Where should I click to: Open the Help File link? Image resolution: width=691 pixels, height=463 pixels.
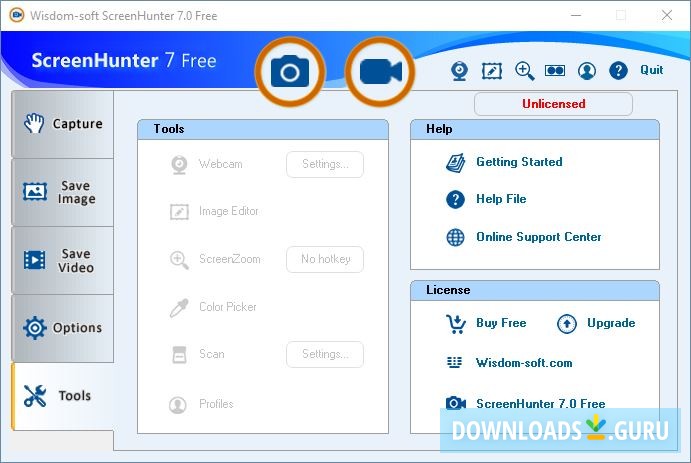(501, 199)
